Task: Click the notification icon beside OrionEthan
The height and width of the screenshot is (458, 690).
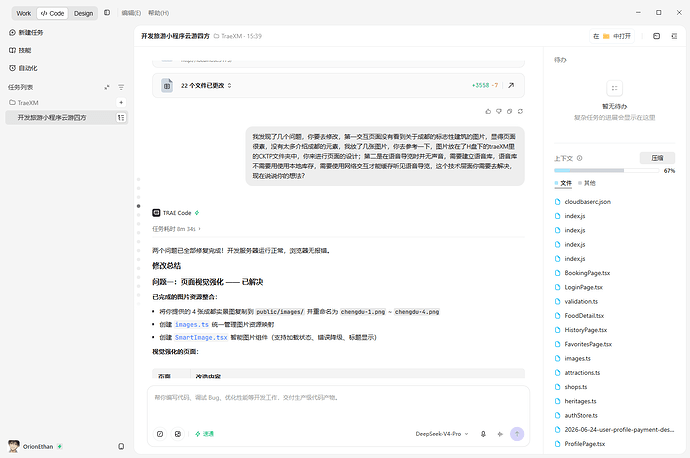Action: pos(121,446)
